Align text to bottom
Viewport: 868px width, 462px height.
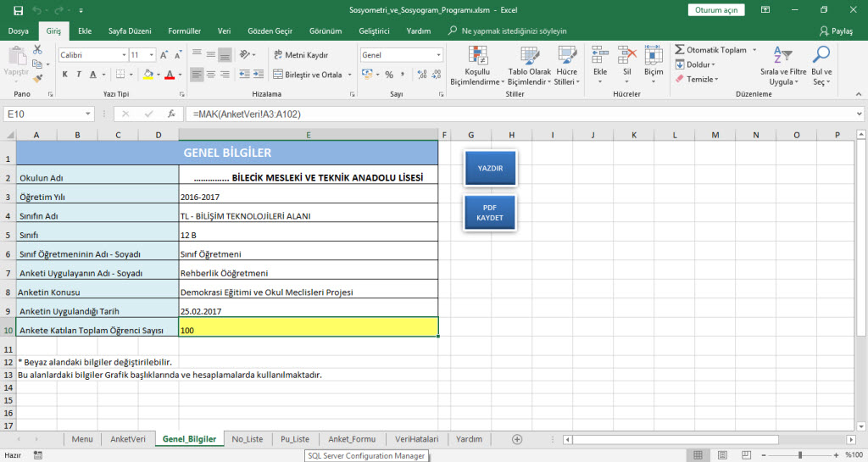pyautogui.click(x=225, y=54)
